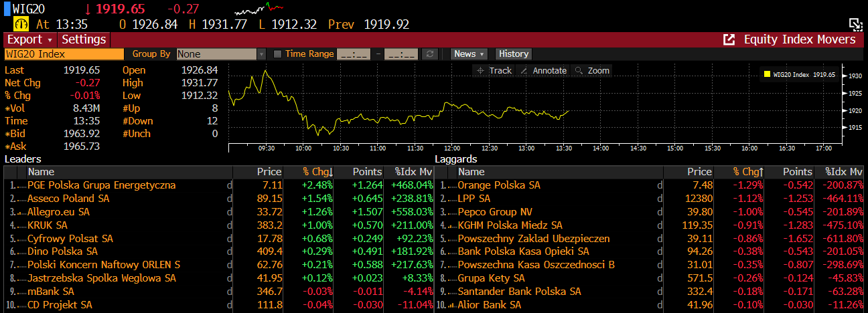Select Polski Koncern Naftowy ORLEN row
The width and height of the screenshot is (868, 313).
(x=219, y=265)
